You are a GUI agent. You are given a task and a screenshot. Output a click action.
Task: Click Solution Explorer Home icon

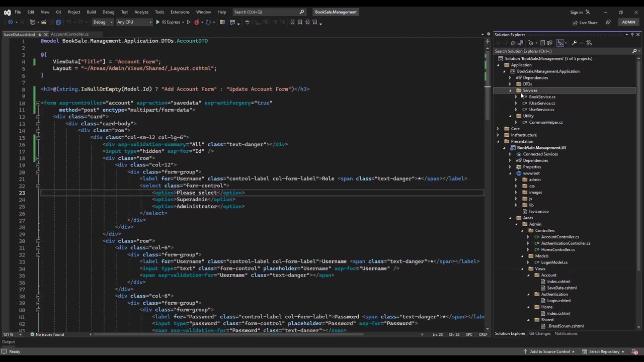click(x=513, y=43)
